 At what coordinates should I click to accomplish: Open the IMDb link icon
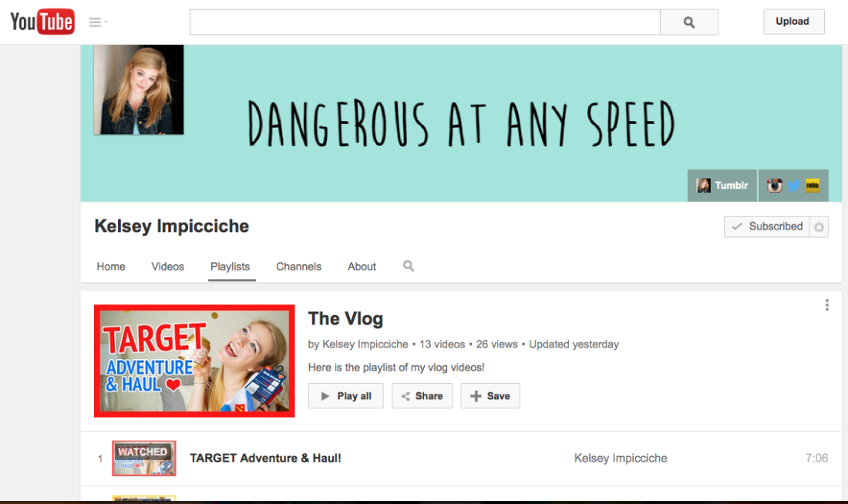coord(813,186)
